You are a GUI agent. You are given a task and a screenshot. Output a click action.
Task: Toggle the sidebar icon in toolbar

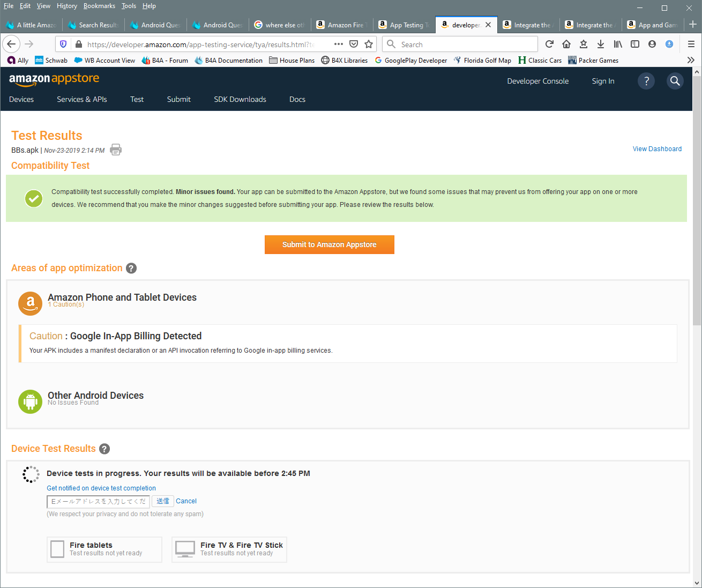pos(635,44)
